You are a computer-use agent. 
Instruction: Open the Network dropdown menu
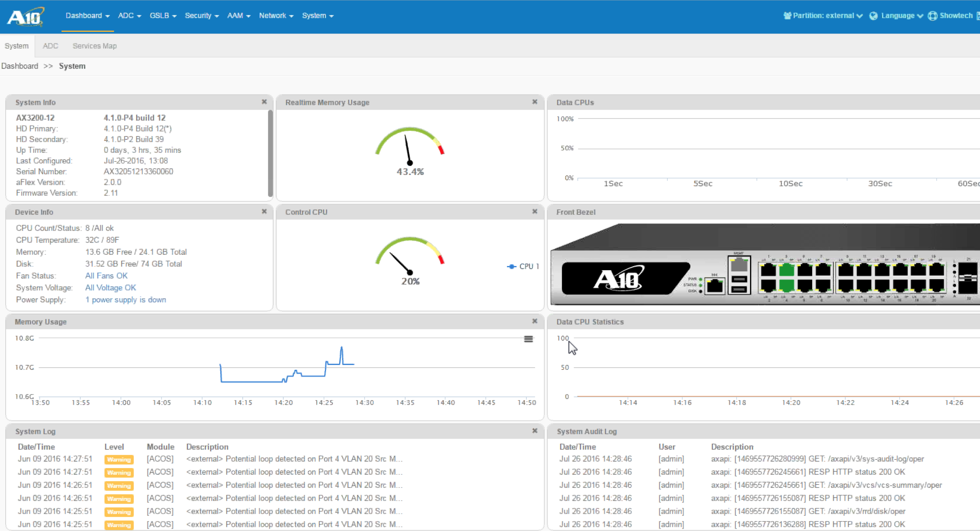click(276, 16)
